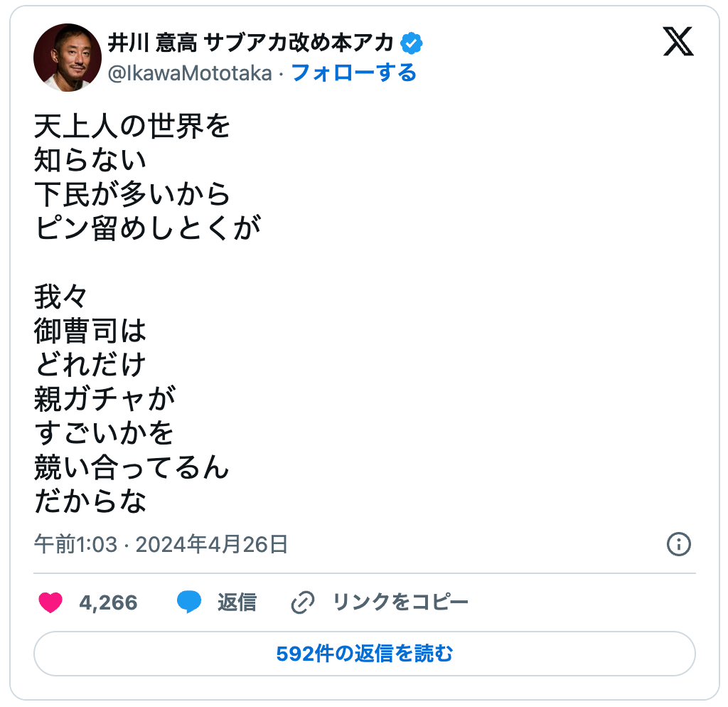Click the tweet text body

[142, 313]
